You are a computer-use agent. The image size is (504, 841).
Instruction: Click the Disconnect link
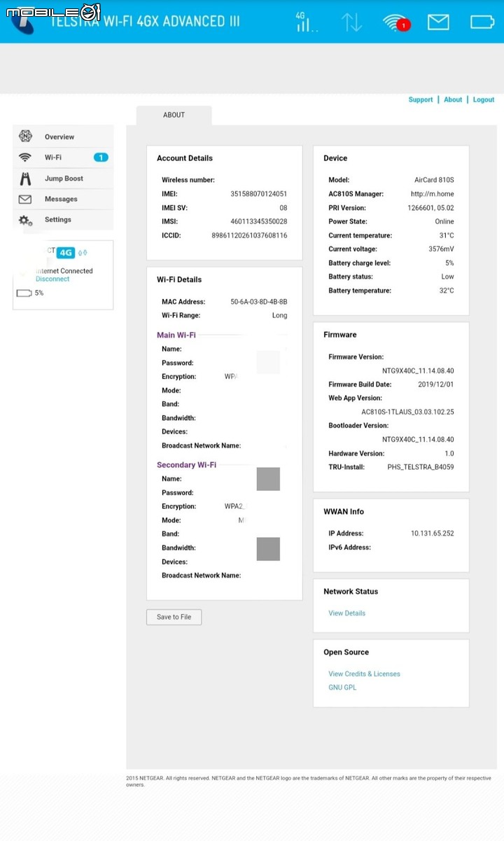(52, 279)
